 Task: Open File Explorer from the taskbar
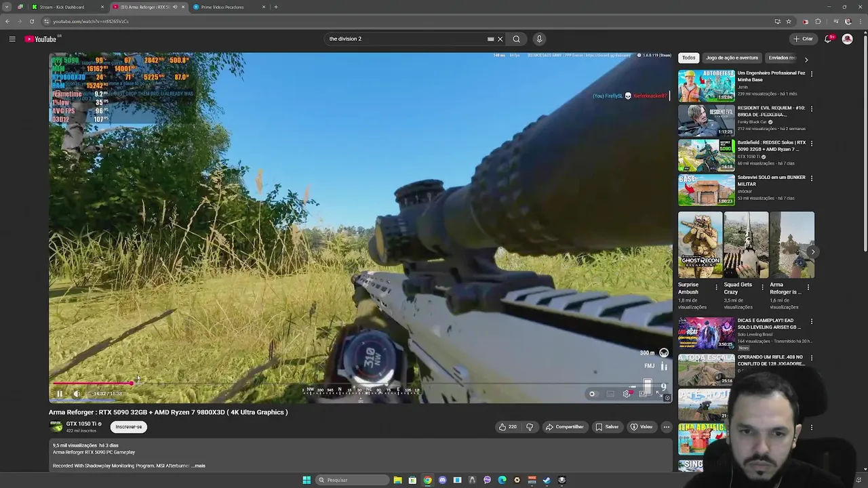397,481
